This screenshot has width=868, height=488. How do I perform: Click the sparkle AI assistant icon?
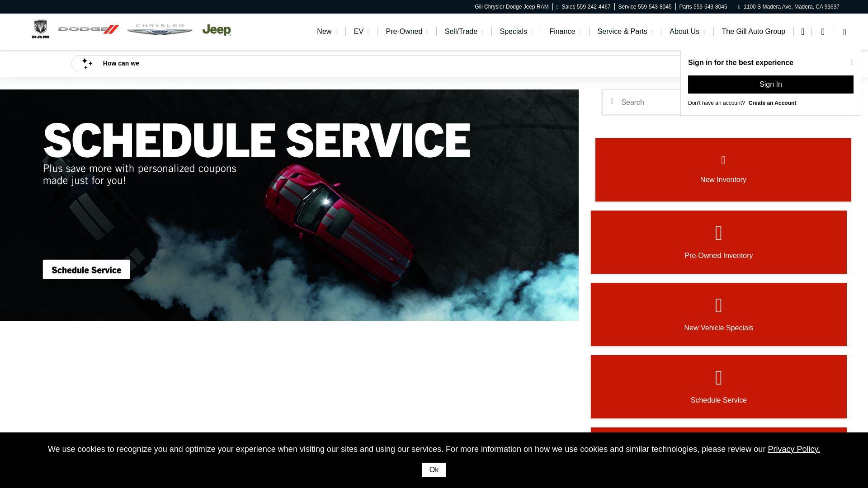(x=87, y=63)
